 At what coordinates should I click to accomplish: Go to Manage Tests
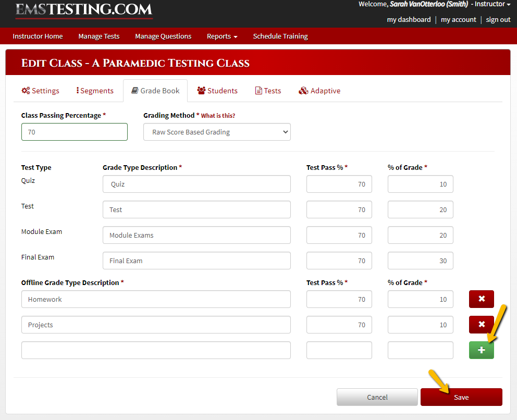click(x=99, y=36)
